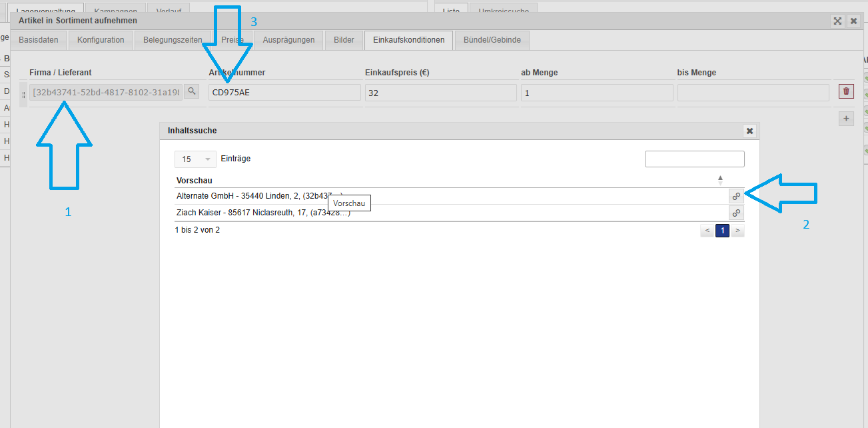Viewport: 868px width, 428px height.
Task: Add a new purchase condition row
Action: [x=846, y=119]
